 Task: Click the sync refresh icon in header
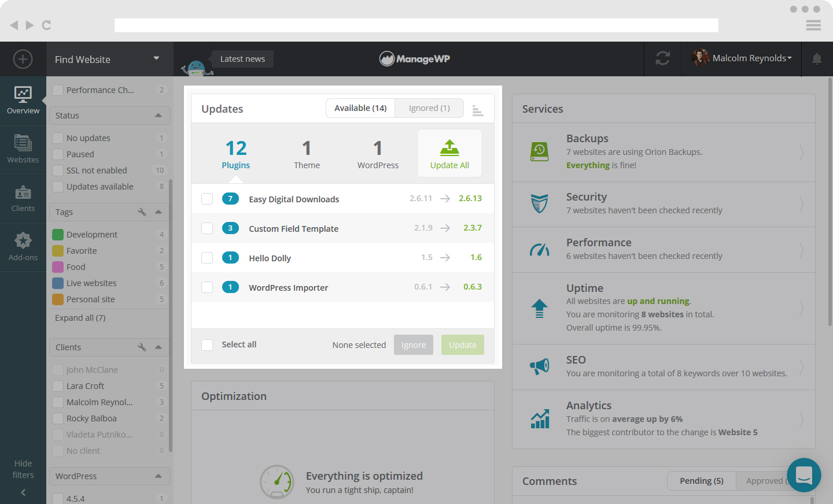(663, 58)
